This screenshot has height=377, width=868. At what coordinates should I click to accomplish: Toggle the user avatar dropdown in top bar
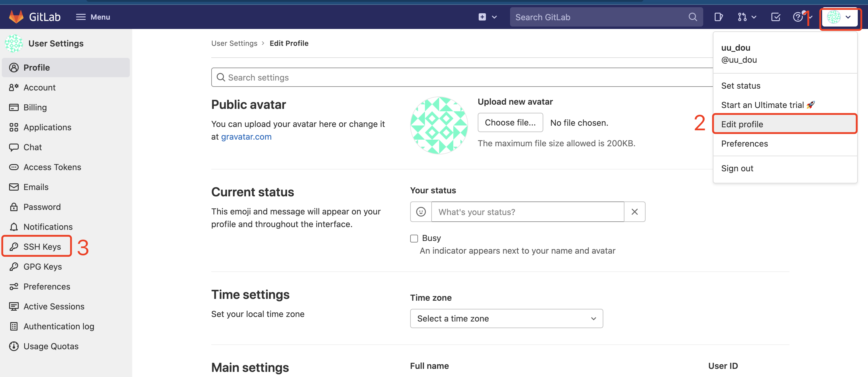(839, 17)
